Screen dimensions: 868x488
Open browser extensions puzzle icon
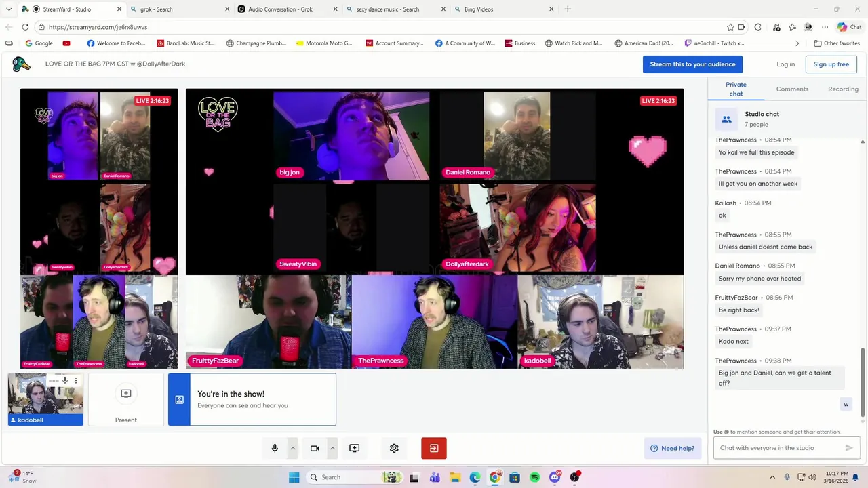click(x=758, y=27)
